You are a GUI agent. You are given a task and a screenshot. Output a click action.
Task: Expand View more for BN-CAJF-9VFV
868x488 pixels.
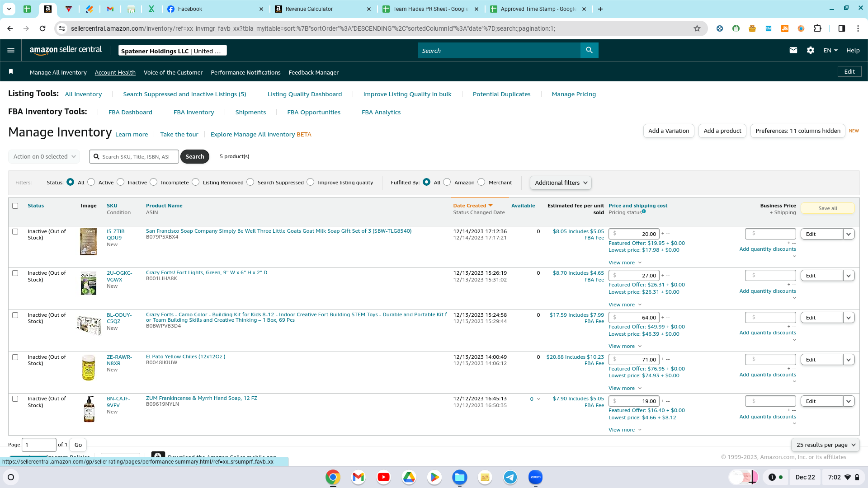pyautogui.click(x=625, y=430)
